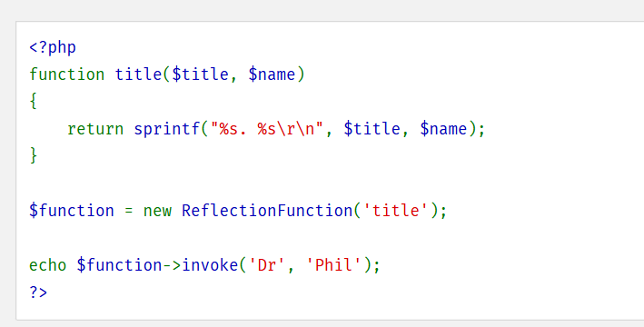644x327 pixels.
Task: Click the invoke method call
Action: [210, 265]
